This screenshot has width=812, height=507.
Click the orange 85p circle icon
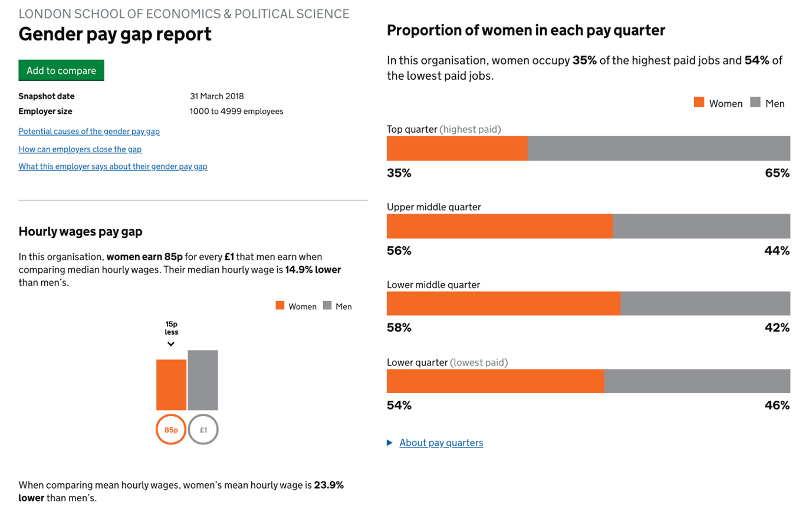click(x=171, y=430)
